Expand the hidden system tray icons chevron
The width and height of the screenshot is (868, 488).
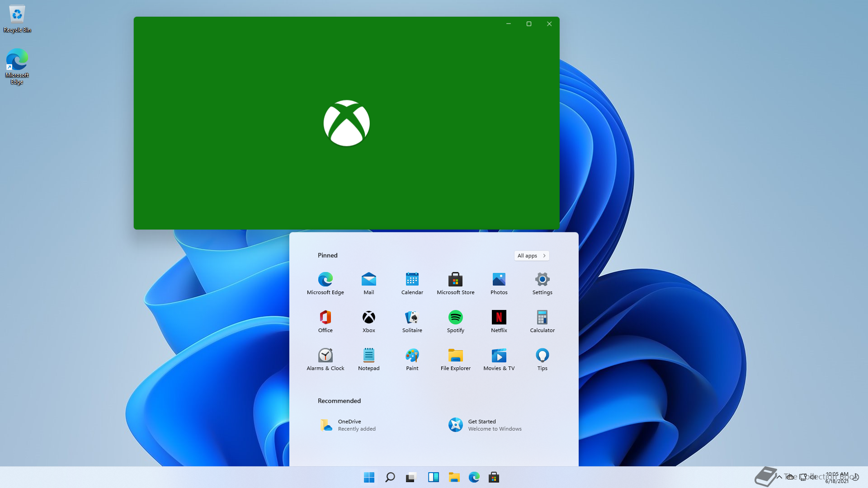tap(779, 477)
